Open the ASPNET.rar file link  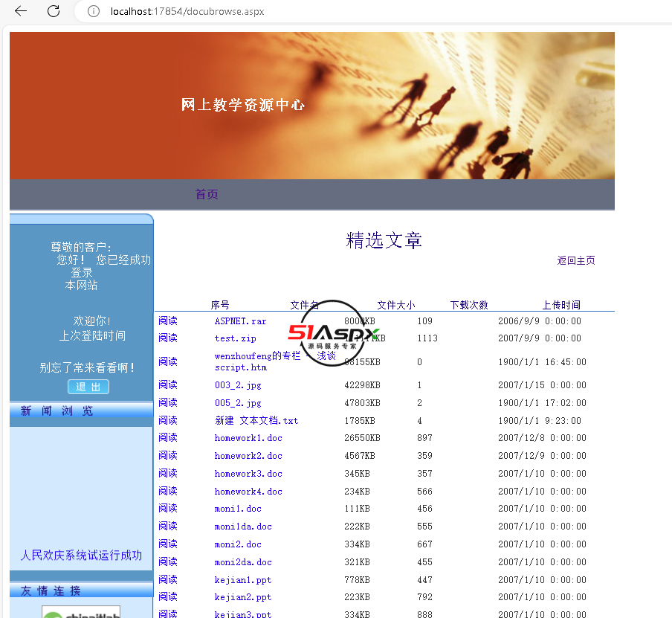240,321
